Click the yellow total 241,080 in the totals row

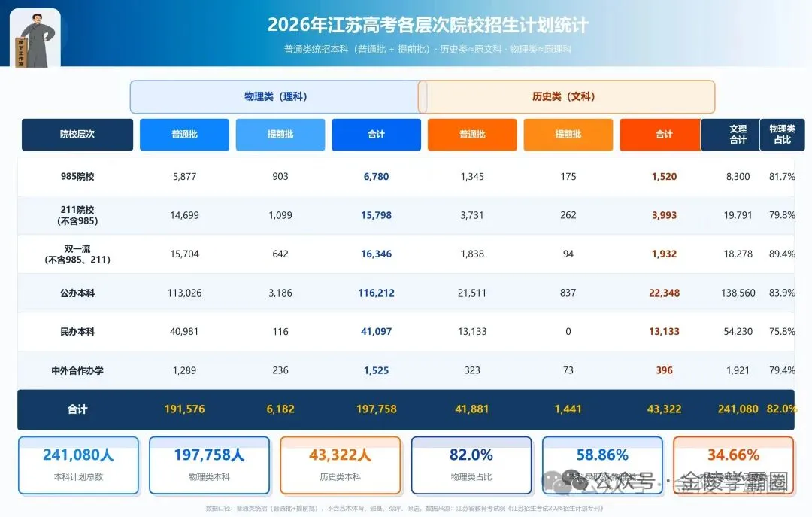click(x=738, y=409)
